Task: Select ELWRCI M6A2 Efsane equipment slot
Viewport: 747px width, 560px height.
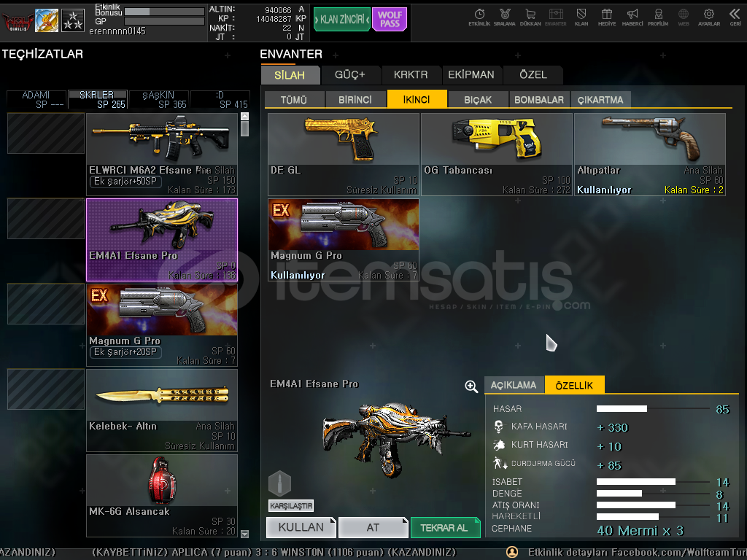Action: [x=162, y=155]
